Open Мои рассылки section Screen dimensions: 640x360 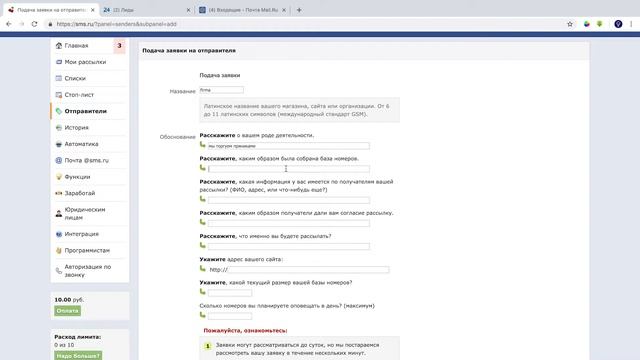pos(85,62)
